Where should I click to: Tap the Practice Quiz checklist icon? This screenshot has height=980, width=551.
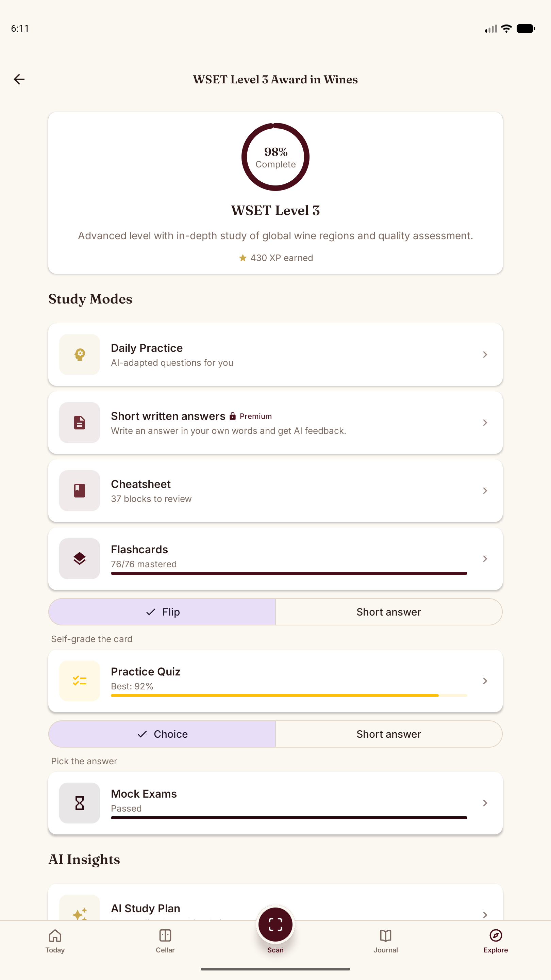pyautogui.click(x=80, y=681)
